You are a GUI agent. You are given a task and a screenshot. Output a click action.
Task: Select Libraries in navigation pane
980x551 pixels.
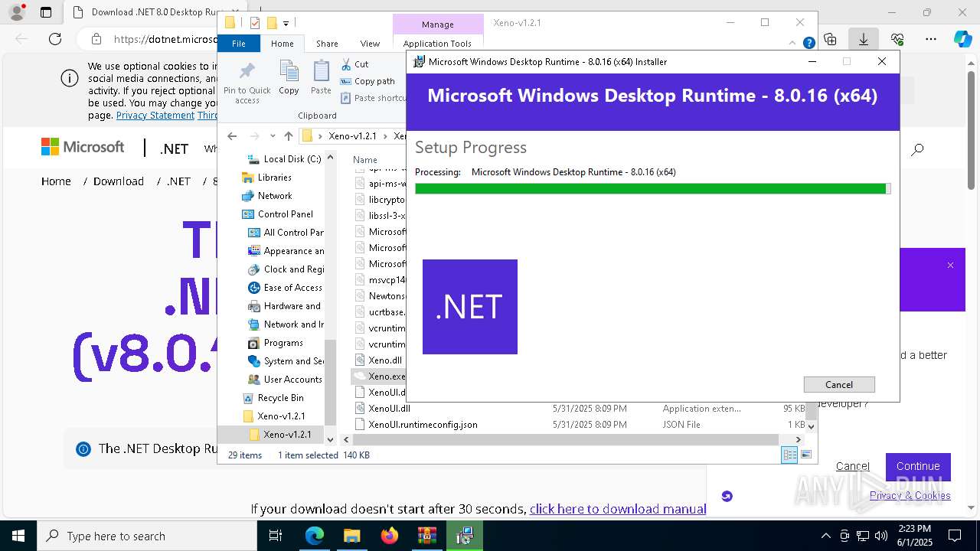tap(268, 178)
